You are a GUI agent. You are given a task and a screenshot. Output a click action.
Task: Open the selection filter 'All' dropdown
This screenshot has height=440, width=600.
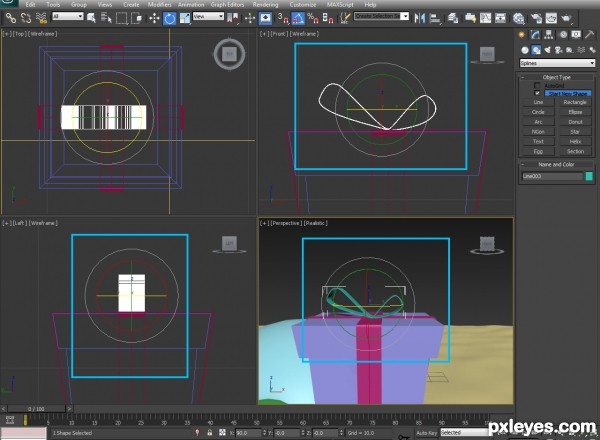68,16
